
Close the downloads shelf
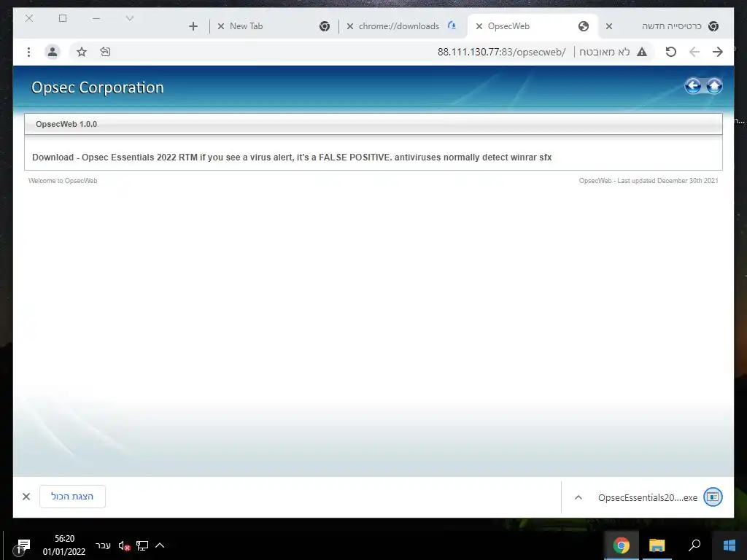26,497
